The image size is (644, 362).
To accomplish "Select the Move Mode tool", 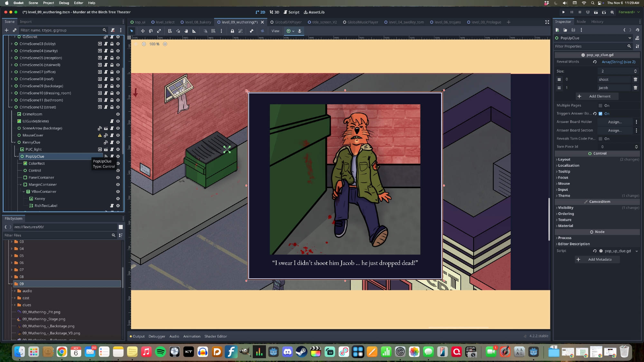I will (143, 31).
